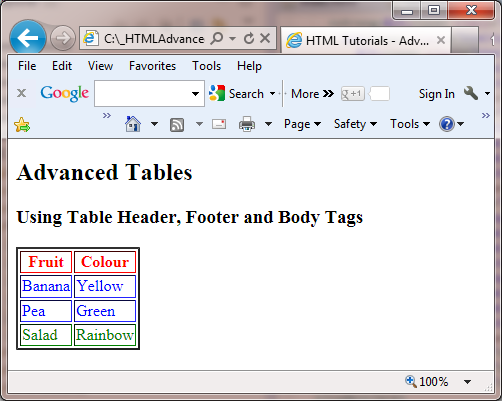
Task: Click the Using Table Header, Footer heading
Action: [189, 217]
